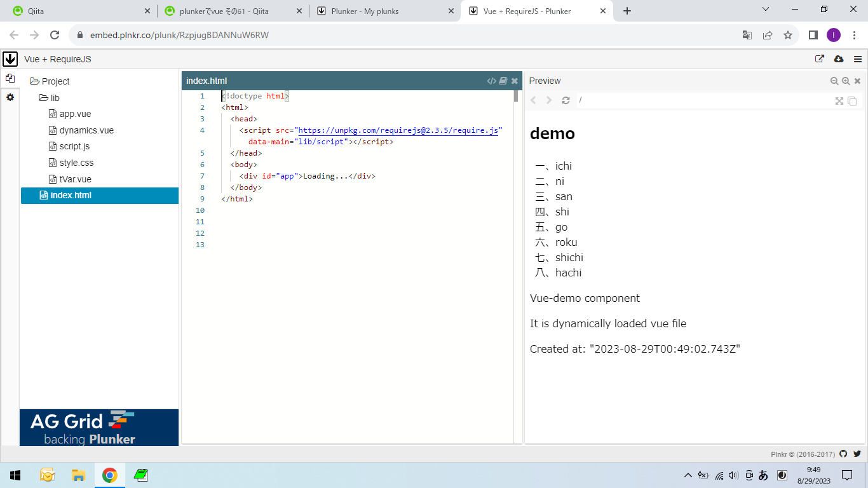Click the demo heading in preview
Viewport: 868px width, 488px height.
pos(552,133)
